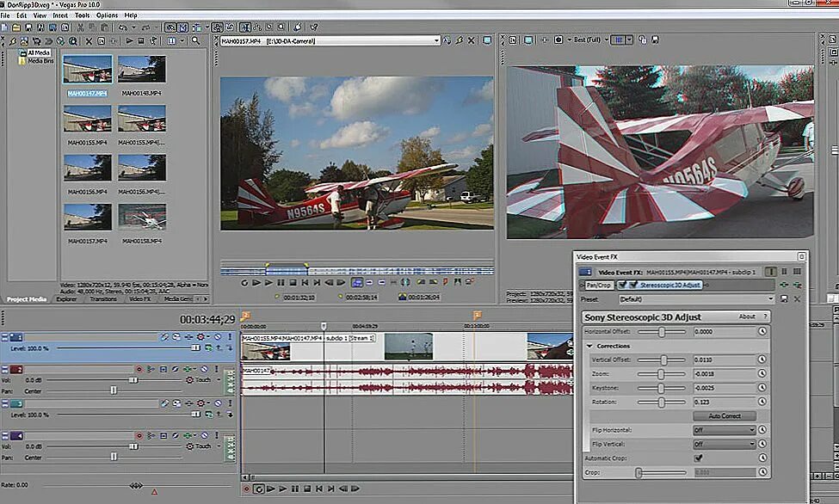
Task: Open the preview quality Best (Full) dropdown
Action: click(591, 40)
